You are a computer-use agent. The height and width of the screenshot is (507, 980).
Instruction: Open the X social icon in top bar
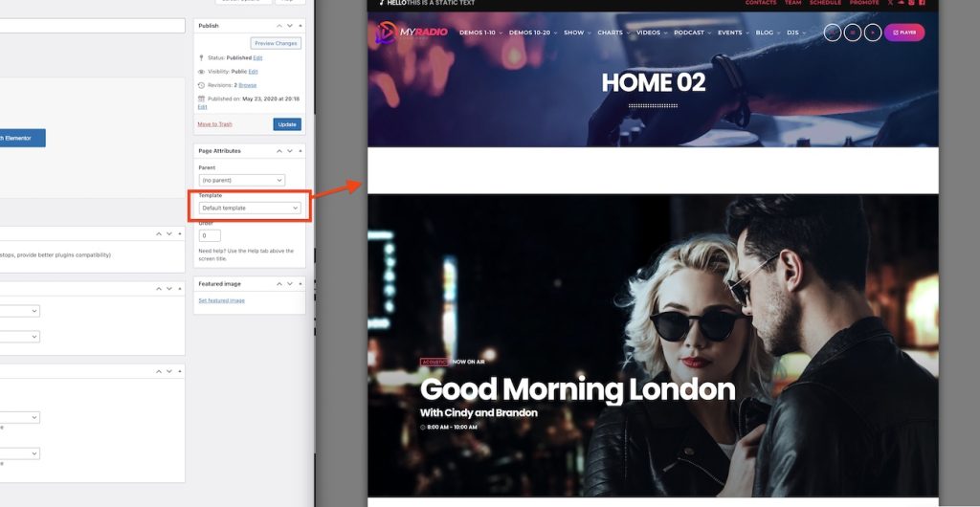(x=890, y=3)
